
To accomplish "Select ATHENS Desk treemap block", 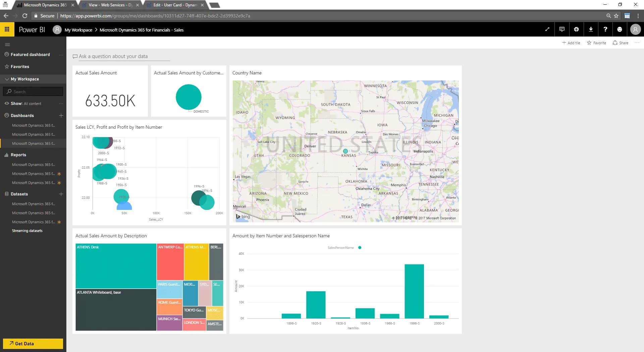I will (116, 266).
